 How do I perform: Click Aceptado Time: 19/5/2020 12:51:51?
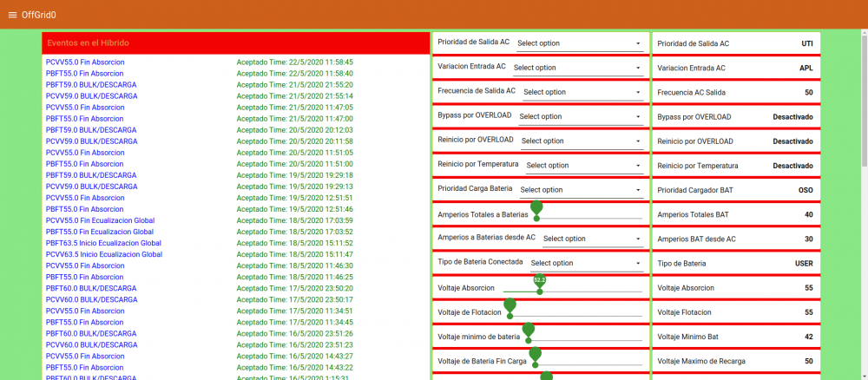click(x=294, y=198)
